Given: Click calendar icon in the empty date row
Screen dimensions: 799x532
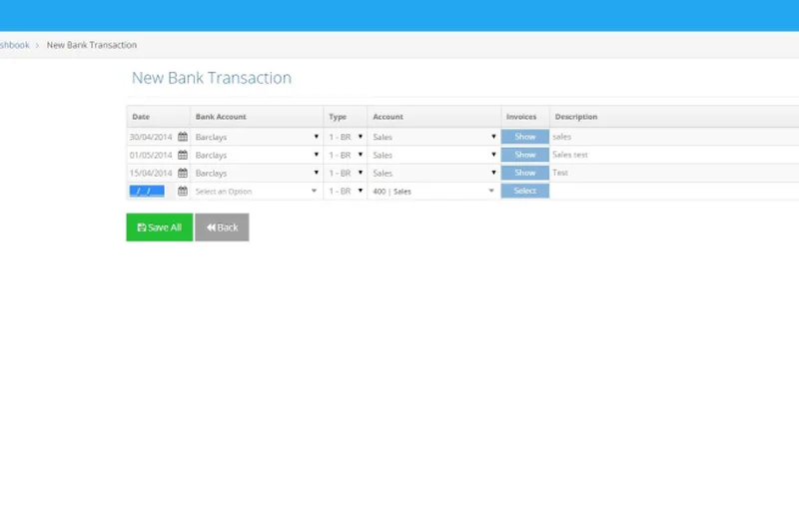Looking at the screenshot, I should 183,191.
